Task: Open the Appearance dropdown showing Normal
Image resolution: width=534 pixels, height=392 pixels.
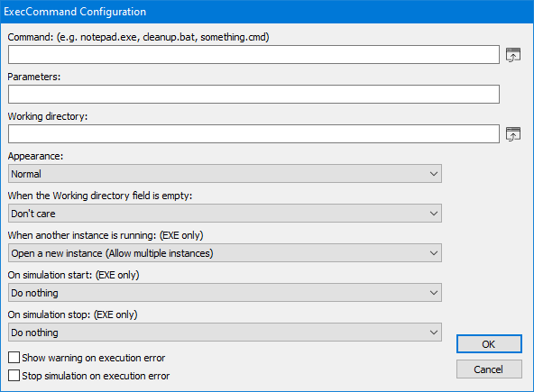Action: point(225,174)
